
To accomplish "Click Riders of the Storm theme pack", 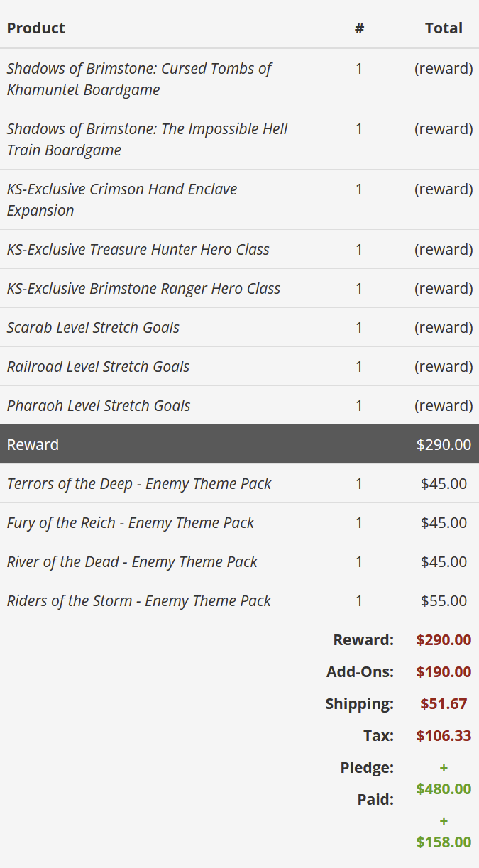I will (x=139, y=600).
